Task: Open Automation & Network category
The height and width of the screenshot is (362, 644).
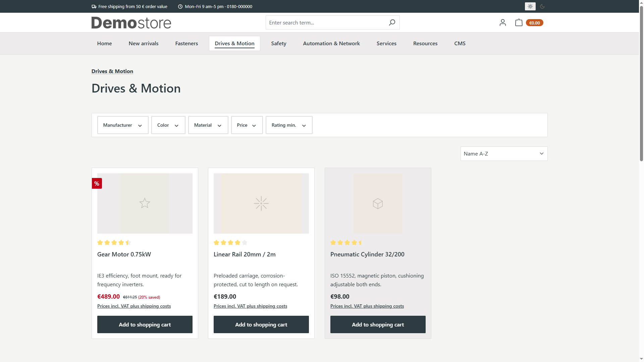Action: coord(331,44)
